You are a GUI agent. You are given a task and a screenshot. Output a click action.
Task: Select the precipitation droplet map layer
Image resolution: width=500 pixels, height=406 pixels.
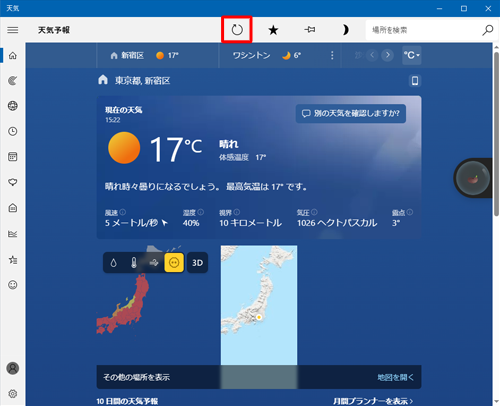point(114,263)
